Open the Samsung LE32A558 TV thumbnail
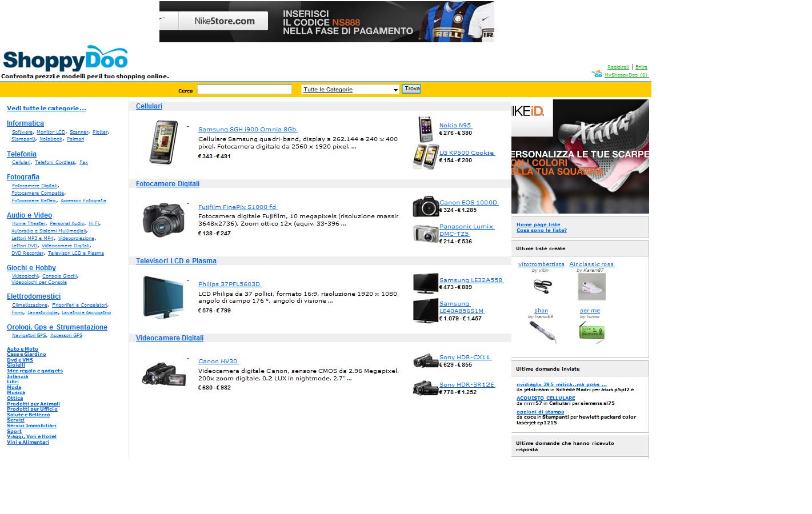Screen dimensions: 812x514 (x=426, y=283)
